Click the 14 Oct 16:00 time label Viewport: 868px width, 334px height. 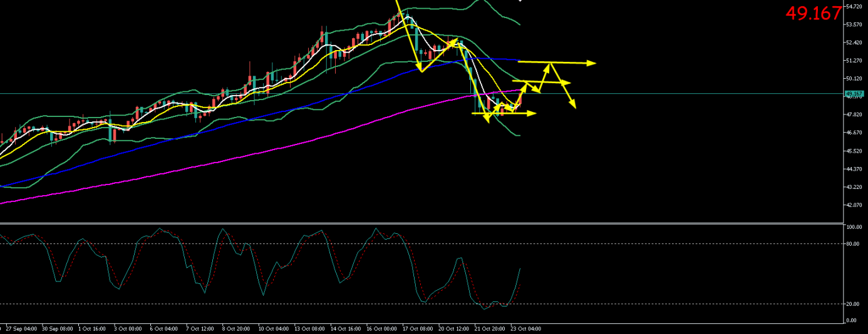[346, 328]
